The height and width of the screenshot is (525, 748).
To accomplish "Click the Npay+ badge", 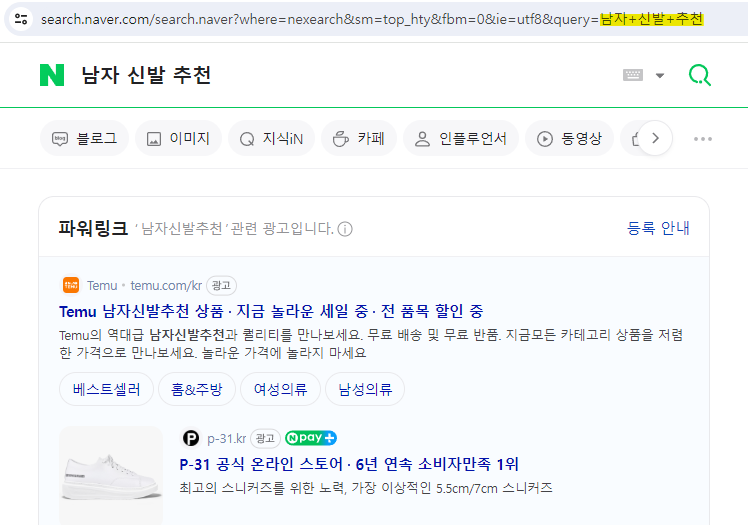I will 311,438.
